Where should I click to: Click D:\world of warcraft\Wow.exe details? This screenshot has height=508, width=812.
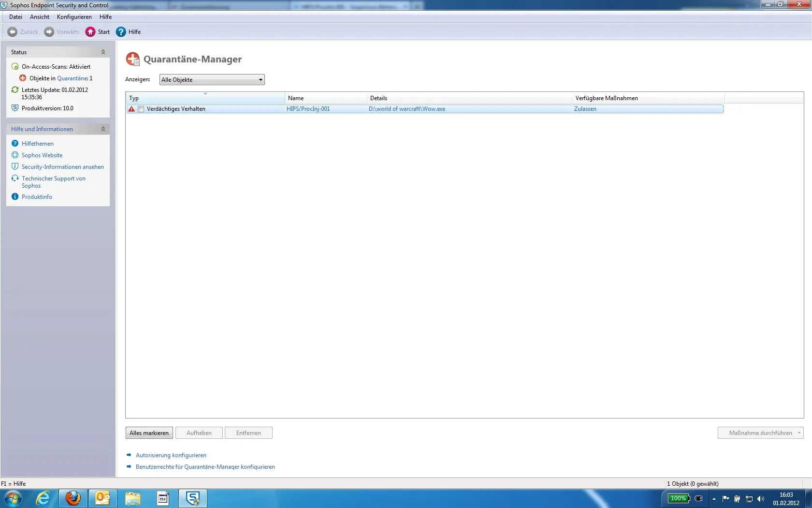coord(407,109)
